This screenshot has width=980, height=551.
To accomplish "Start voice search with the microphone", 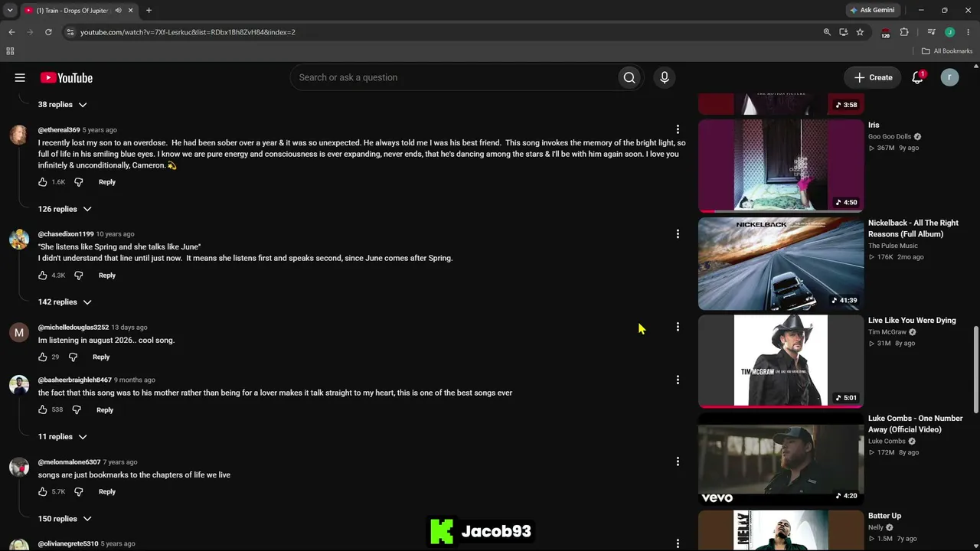I will pos(664,77).
